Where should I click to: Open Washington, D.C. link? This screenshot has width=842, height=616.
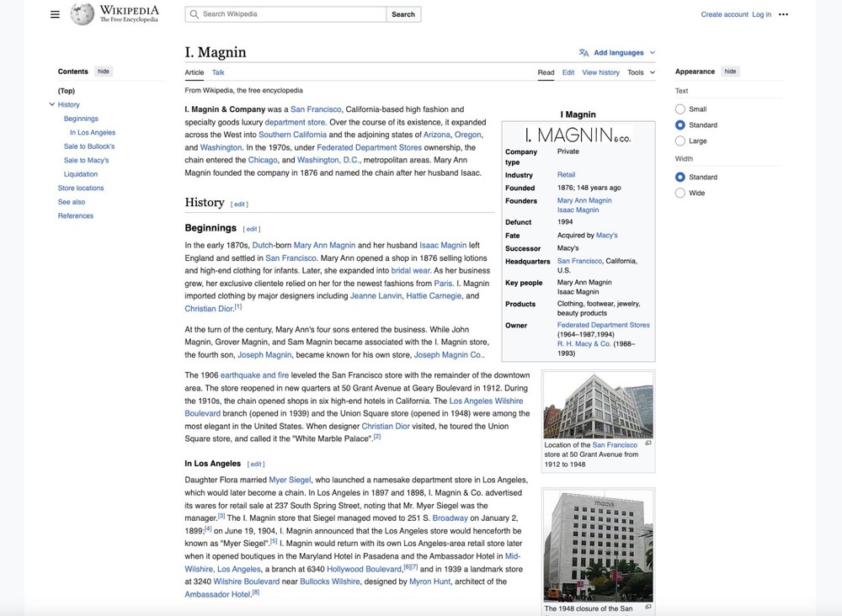(x=328, y=160)
